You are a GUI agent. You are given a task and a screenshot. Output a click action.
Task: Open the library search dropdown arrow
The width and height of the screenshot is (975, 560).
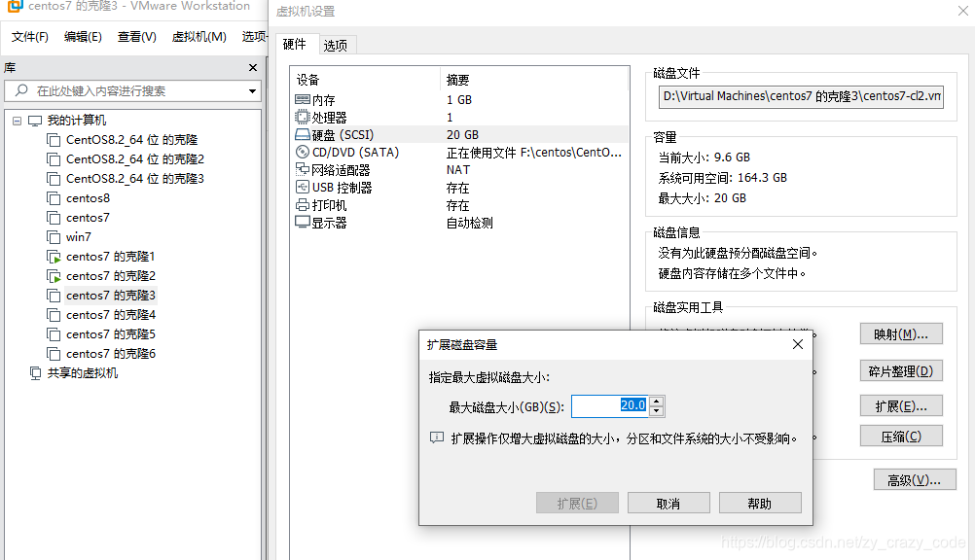point(252,91)
